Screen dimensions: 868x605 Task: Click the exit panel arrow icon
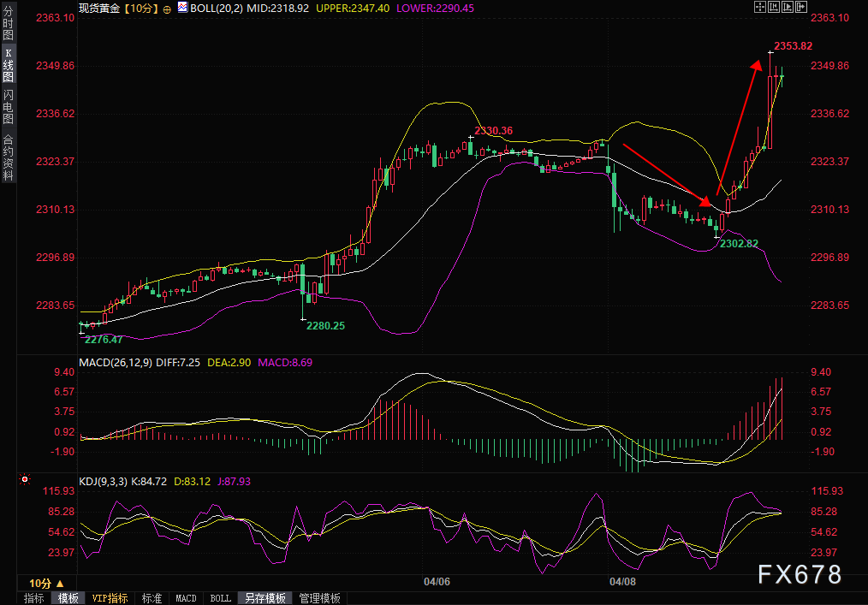click(x=800, y=7)
